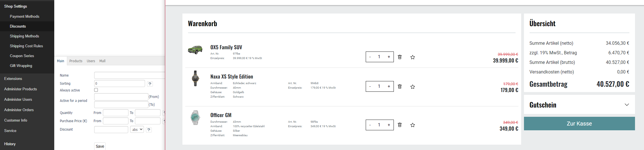This screenshot has height=150, width=644.
Task: Click the discount Name input field
Action: pyautogui.click(x=129, y=75)
